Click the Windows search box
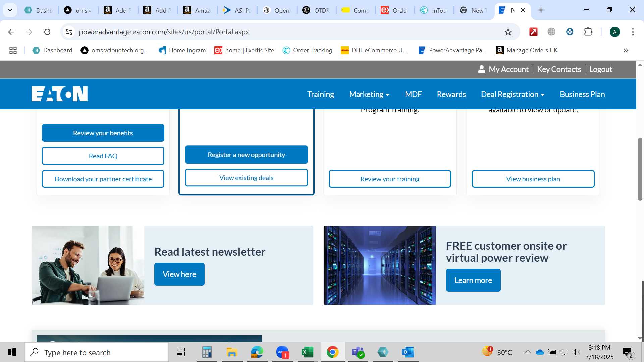 (x=97, y=352)
